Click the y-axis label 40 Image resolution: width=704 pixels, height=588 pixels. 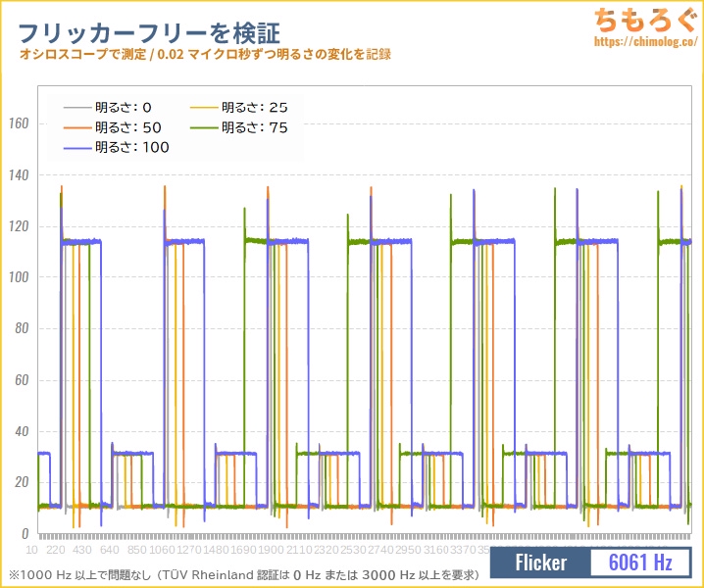coord(22,431)
